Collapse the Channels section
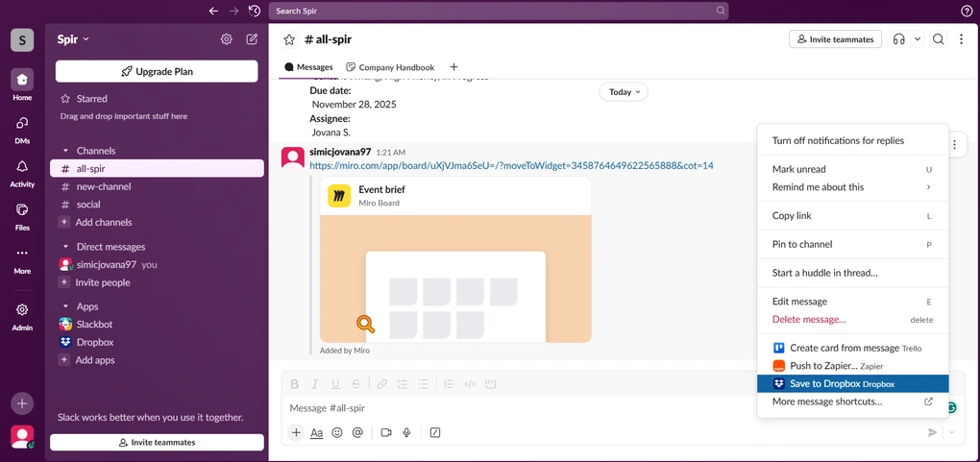The width and height of the screenshot is (980, 462). 65,151
